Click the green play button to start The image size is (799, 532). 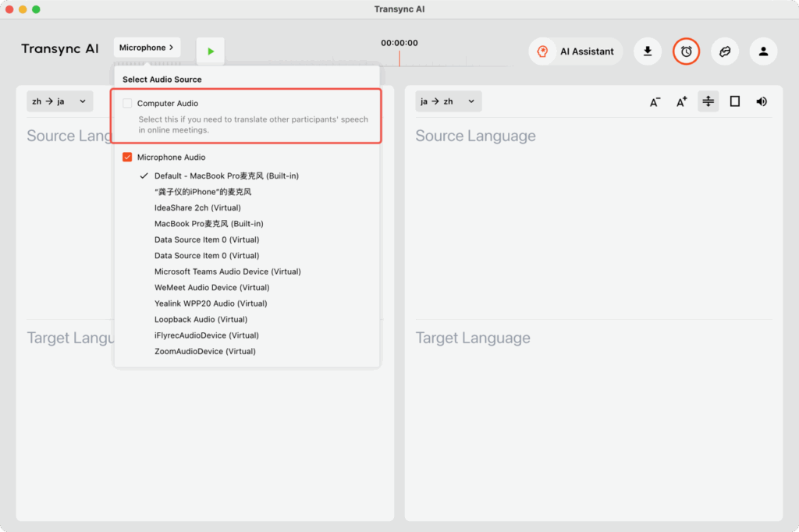[x=211, y=51]
